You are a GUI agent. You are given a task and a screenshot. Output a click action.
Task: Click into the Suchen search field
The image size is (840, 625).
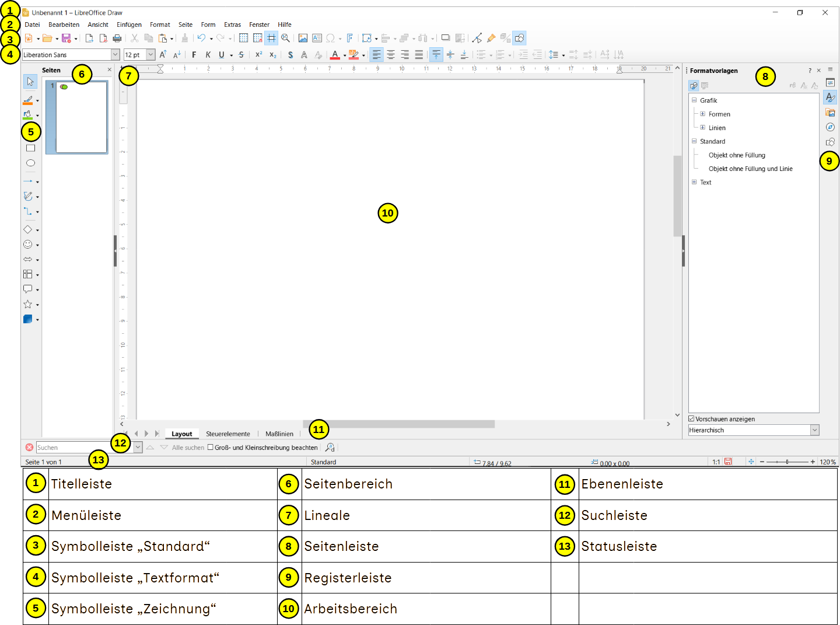tap(84, 448)
